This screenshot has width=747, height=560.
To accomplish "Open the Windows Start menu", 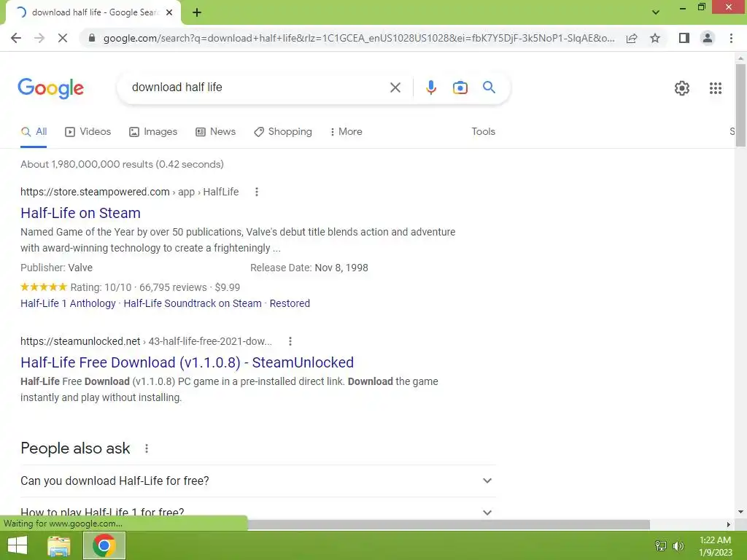I will pyautogui.click(x=18, y=545).
